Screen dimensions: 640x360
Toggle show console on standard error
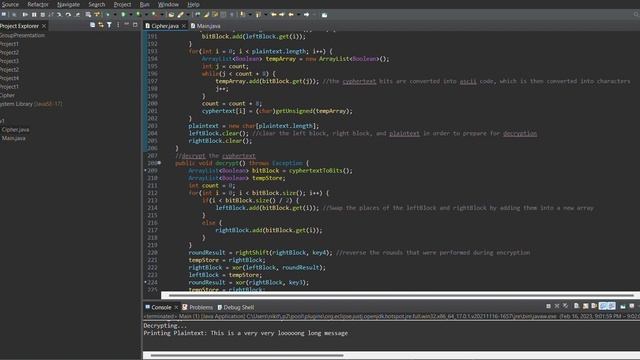point(611,306)
